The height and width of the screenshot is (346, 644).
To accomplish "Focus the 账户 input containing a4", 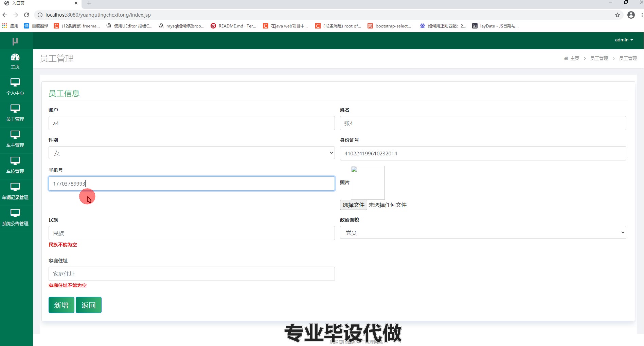I will 192,123.
